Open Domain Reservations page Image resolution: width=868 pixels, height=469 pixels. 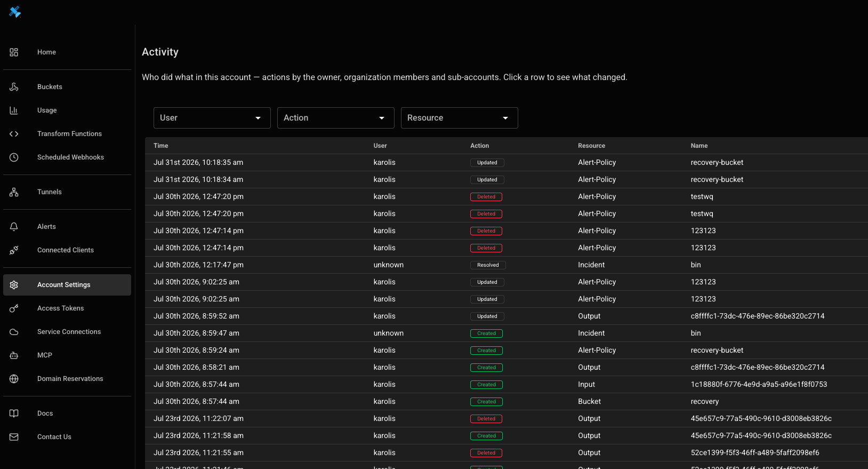pos(67,379)
